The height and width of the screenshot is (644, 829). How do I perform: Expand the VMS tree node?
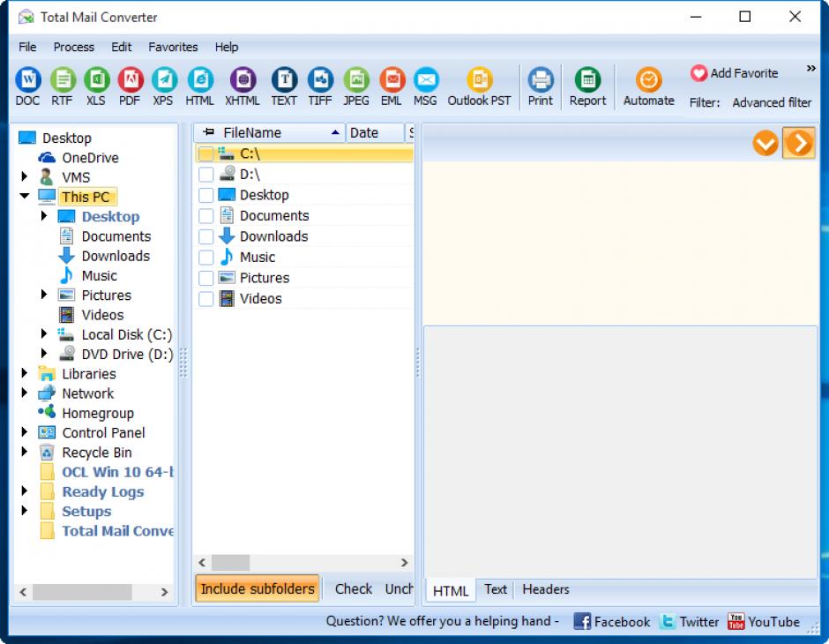(25, 176)
